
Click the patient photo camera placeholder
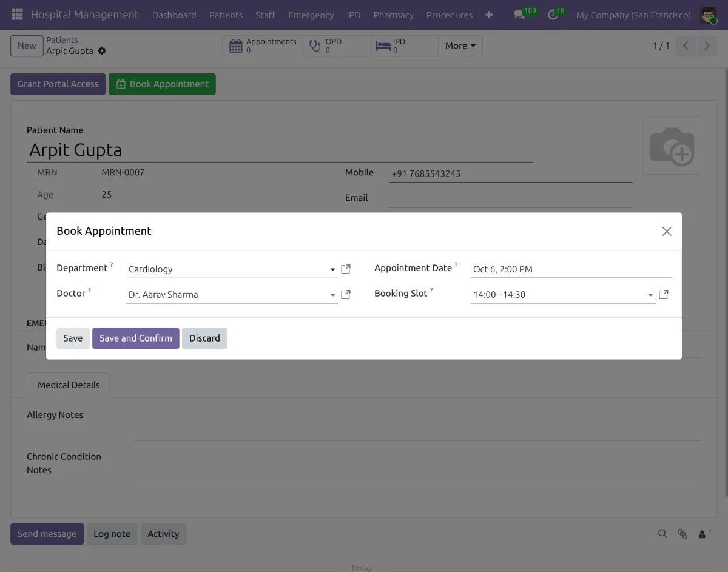(672, 146)
